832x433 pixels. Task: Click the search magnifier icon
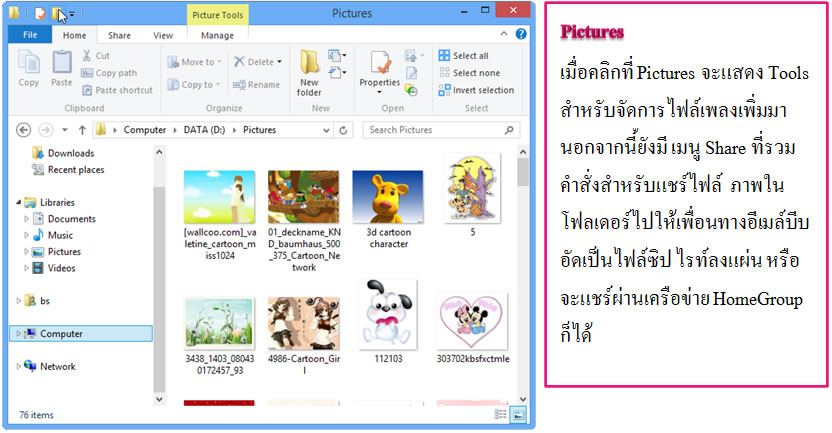pyautogui.click(x=509, y=130)
